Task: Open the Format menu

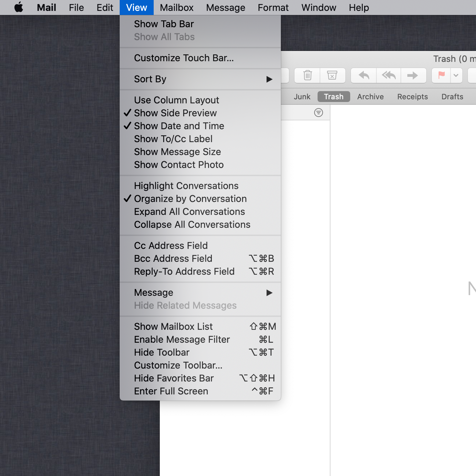Action: click(x=273, y=7)
